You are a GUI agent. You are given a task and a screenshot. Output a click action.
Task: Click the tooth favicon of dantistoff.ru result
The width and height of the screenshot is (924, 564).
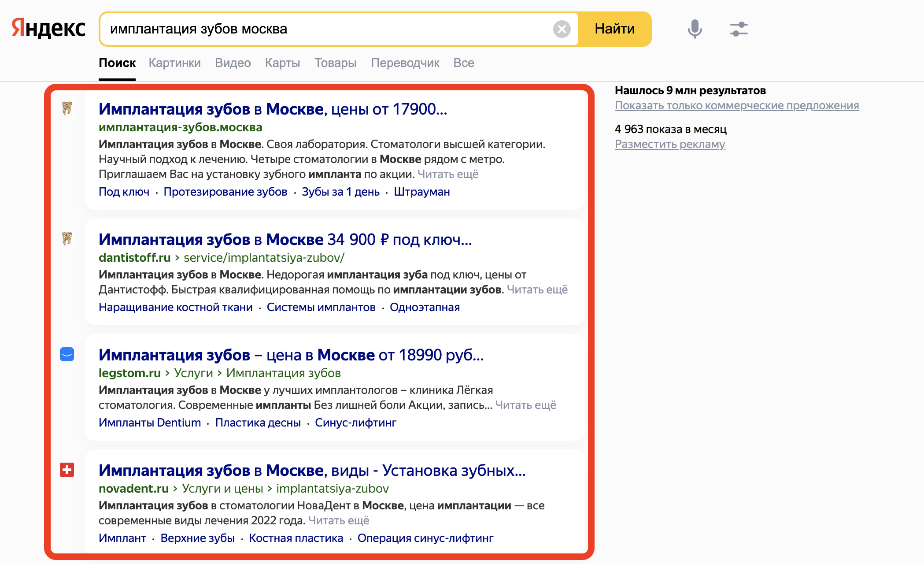point(67,238)
